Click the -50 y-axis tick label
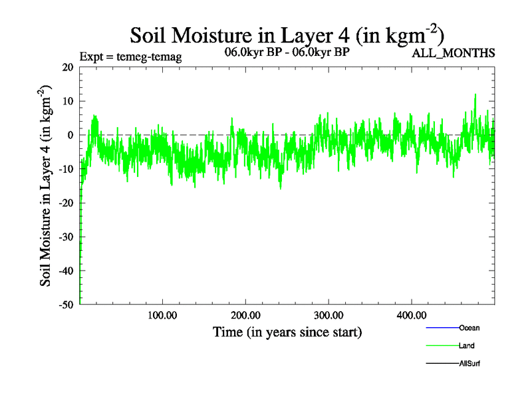 coord(66,305)
